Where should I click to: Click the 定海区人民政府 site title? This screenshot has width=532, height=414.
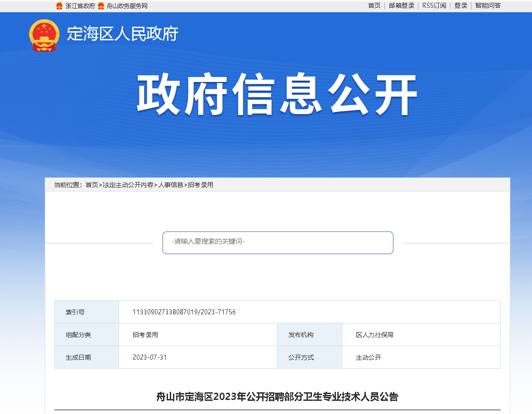(123, 34)
